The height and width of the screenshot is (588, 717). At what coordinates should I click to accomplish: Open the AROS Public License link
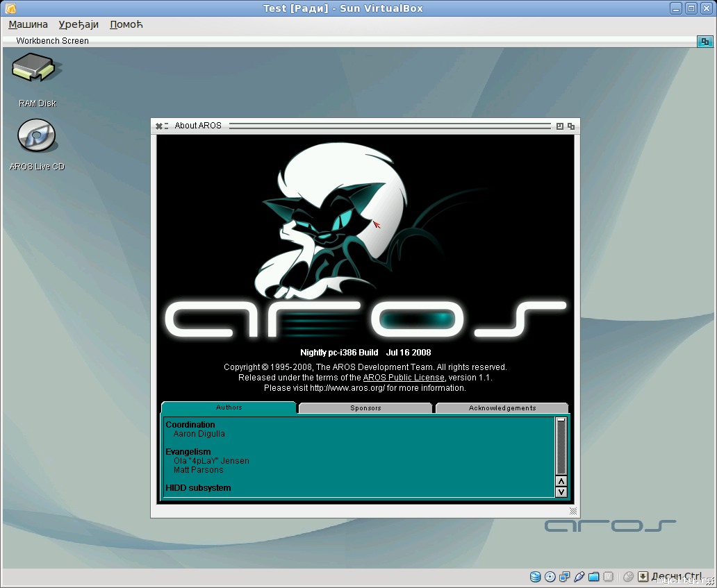[x=403, y=378]
